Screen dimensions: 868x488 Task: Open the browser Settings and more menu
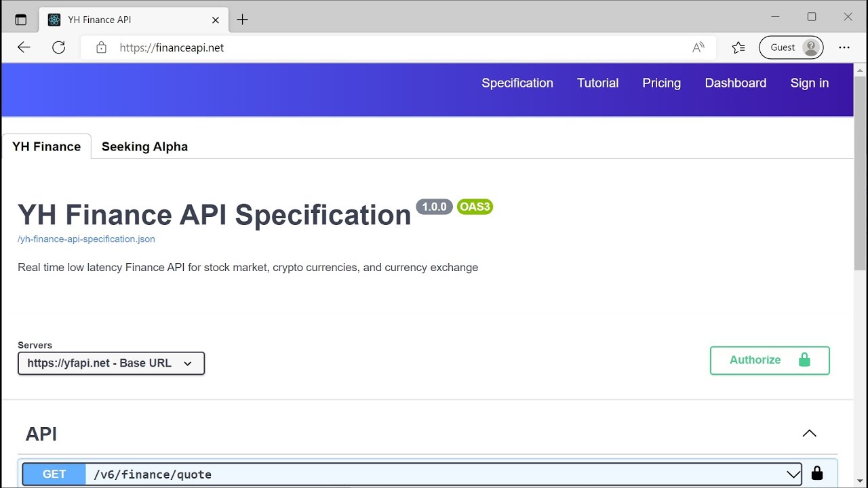coord(844,47)
